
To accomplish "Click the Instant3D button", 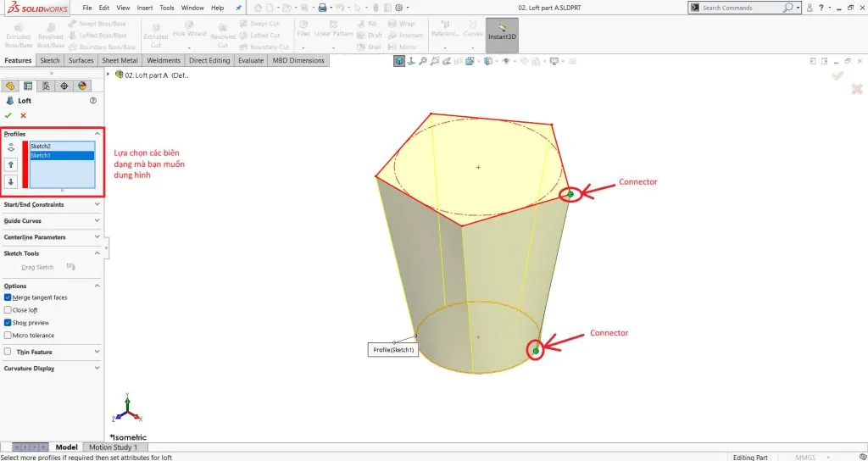I will click(x=502, y=36).
